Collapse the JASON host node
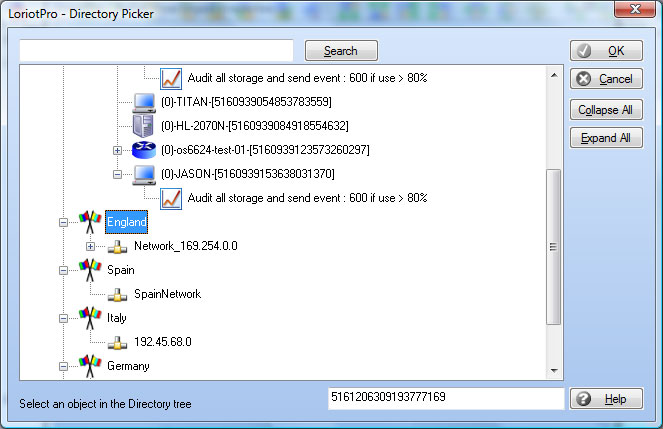 pos(118,174)
